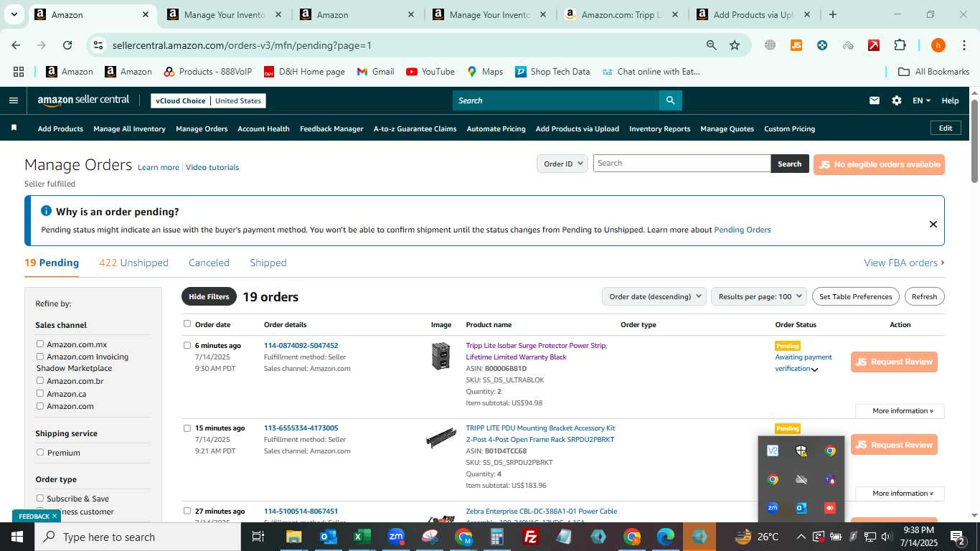Open Windows notification center icon
The height and width of the screenshot is (551, 980).
coord(958,537)
